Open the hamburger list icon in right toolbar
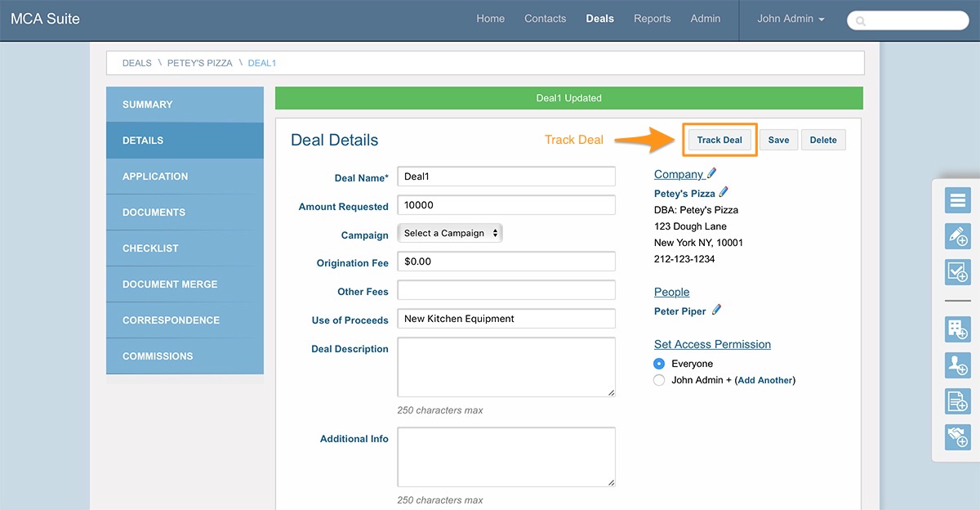Viewport: 980px width, 510px height. coord(957,200)
